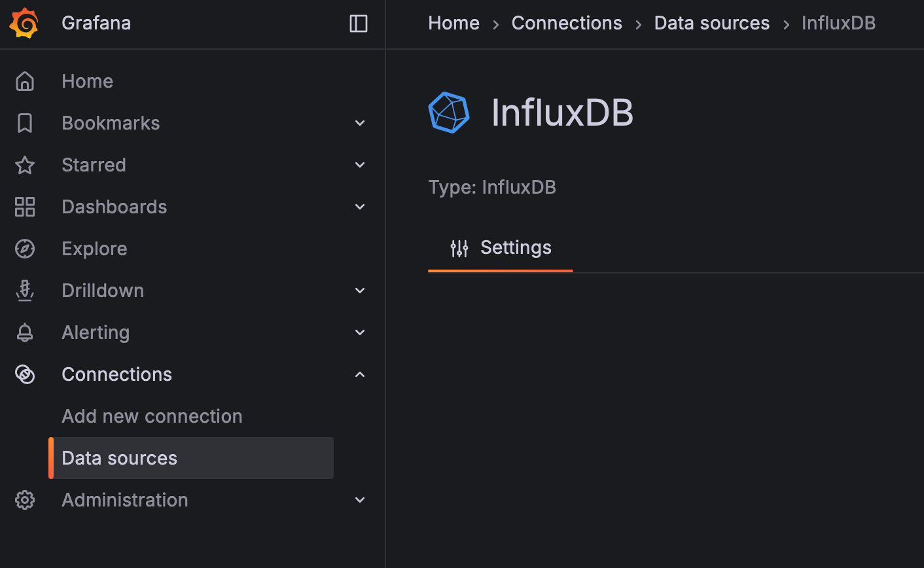Expand the Alerting section chevron
Viewport: 924px width, 568px height.
(x=360, y=332)
